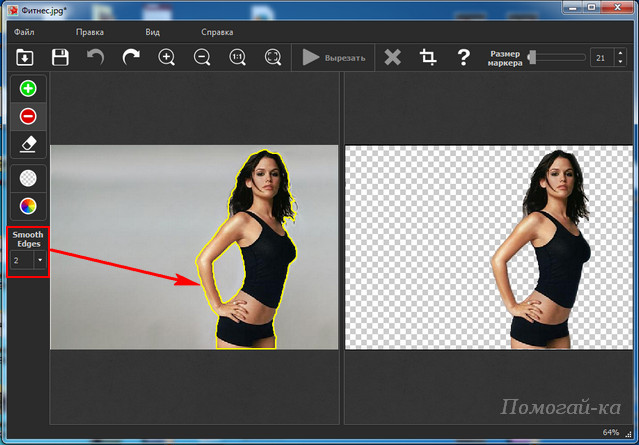
Task: Select the red background marker tool
Action: (28, 117)
